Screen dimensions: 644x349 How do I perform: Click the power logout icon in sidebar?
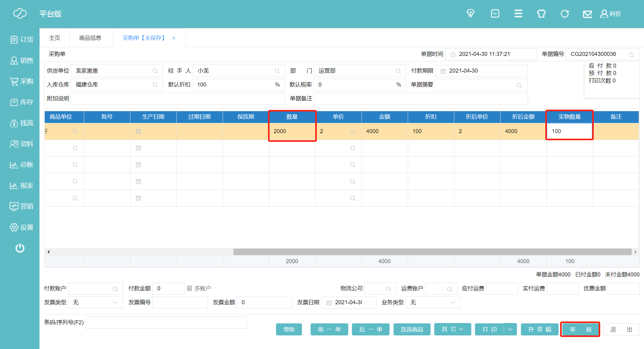tap(20, 248)
